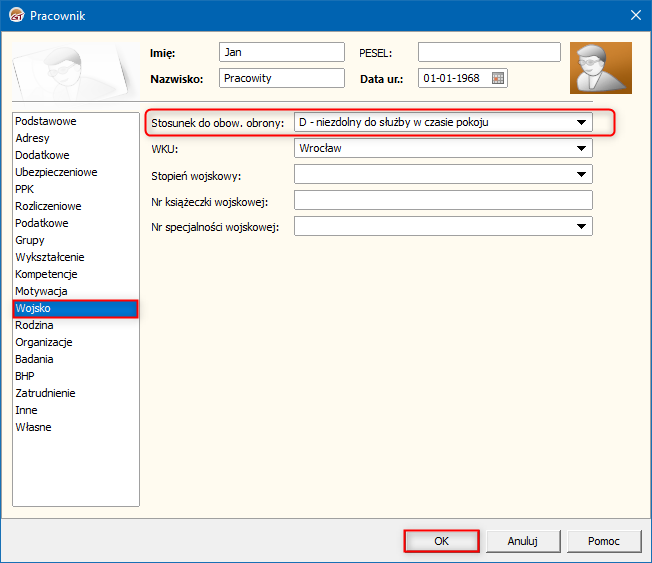The height and width of the screenshot is (563, 652).
Task: Click the employee photo avatar
Action: click(601, 68)
